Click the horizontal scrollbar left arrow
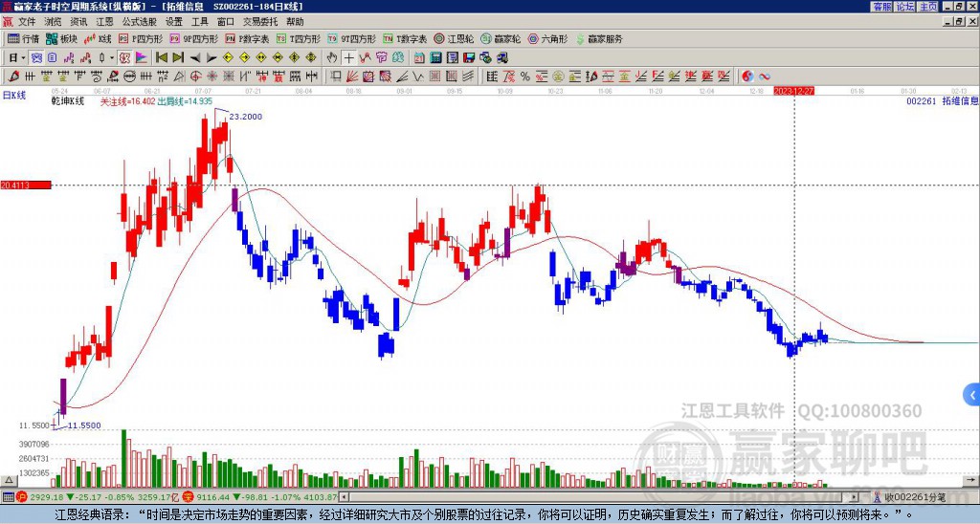The height and width of the screenshot is (524, 980). click(344, 497)
